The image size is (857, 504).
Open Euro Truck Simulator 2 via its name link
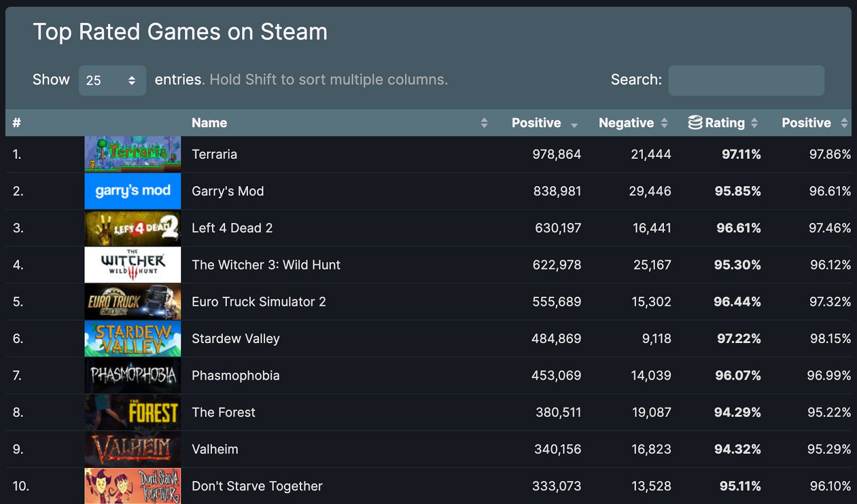point(259,301)
